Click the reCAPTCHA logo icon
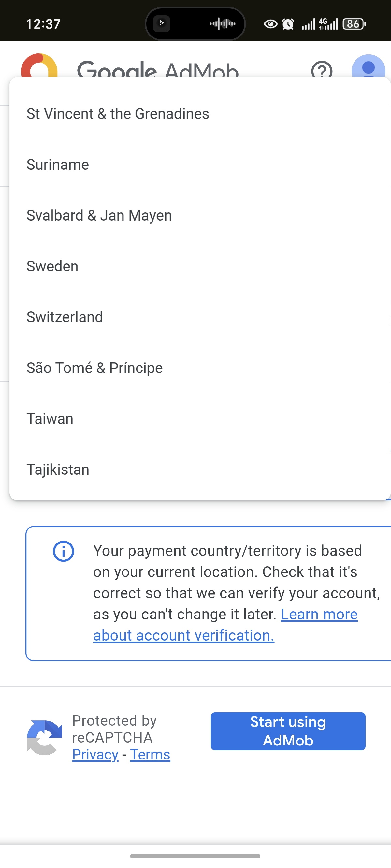 tap(45, 737)
